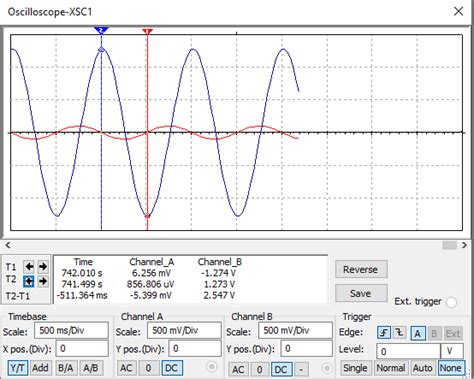Click T2 time reading 741.499 s

point(82,284)
